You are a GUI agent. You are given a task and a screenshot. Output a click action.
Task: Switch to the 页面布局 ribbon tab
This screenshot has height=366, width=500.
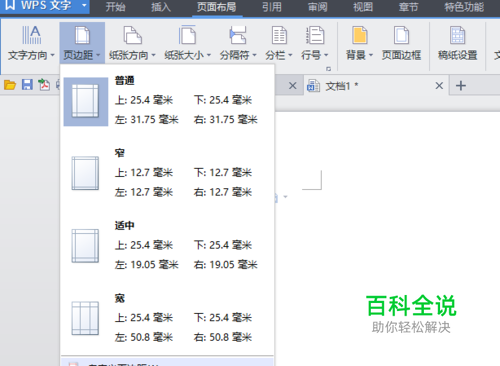217,7
